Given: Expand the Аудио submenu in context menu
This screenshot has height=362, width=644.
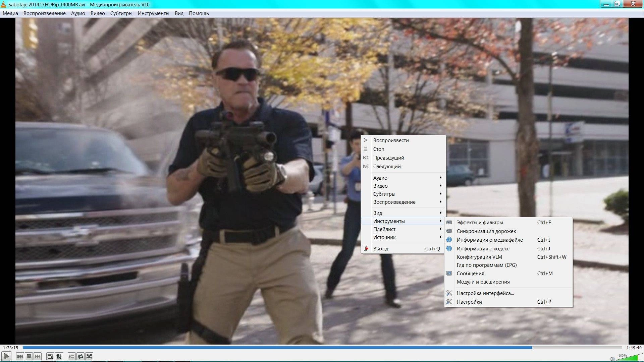Looking at the screenshot, I should click(403, 178).
